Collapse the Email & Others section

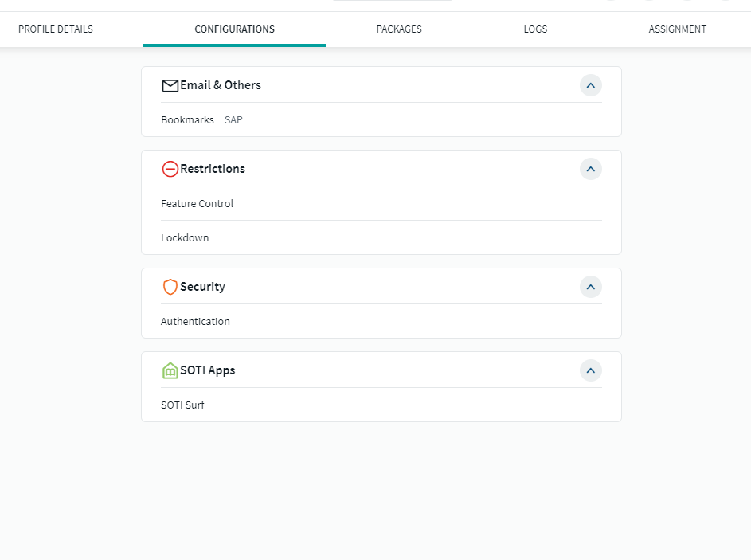[x=590, y=85]
